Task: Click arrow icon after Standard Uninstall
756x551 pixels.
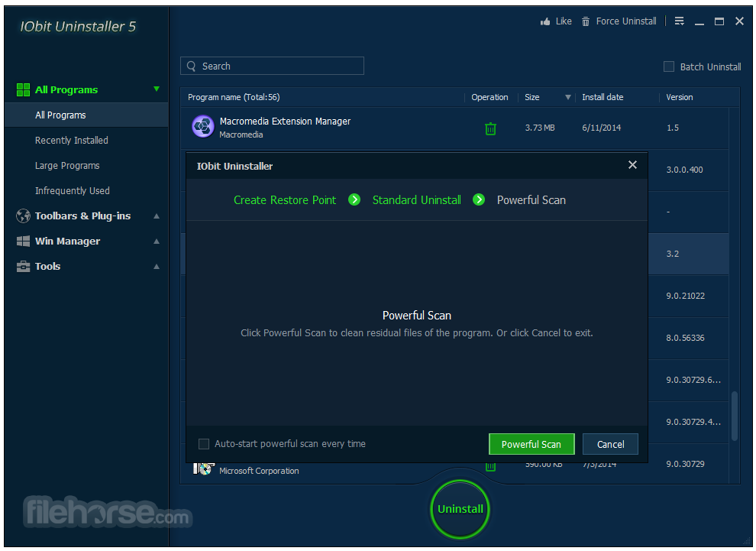Action: 479,199
